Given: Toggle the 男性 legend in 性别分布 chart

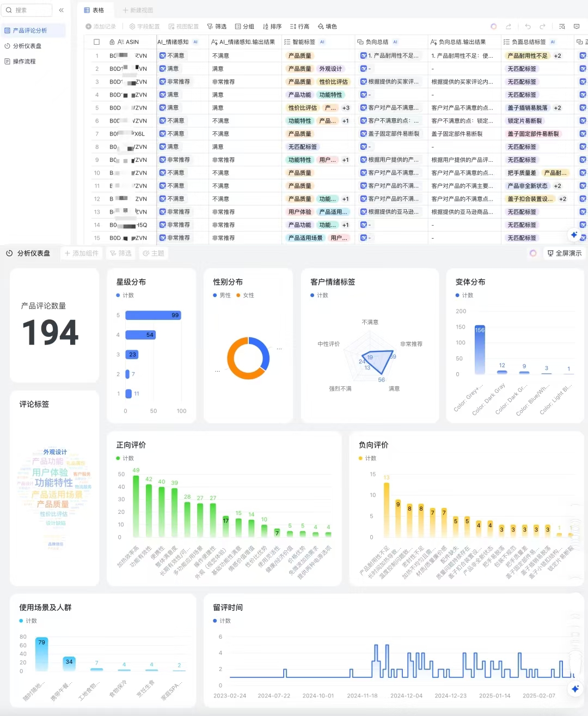Looking at the screenshot, I should 222,295.
